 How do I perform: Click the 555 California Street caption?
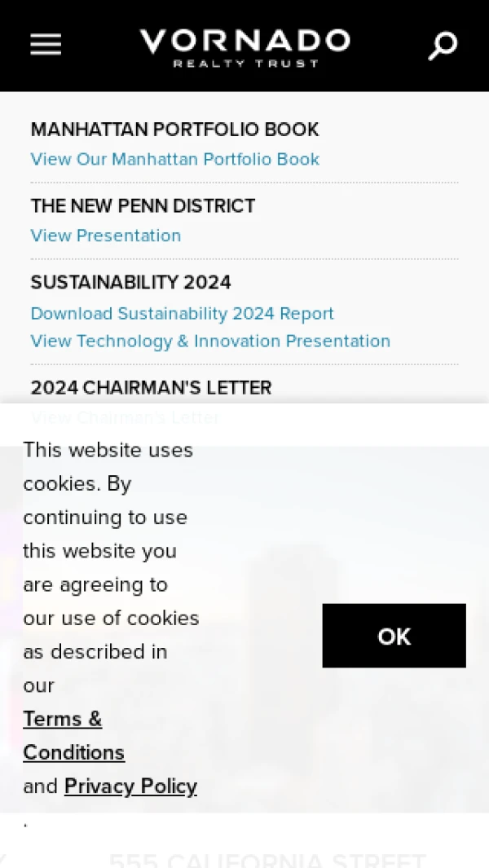point(267,860)
